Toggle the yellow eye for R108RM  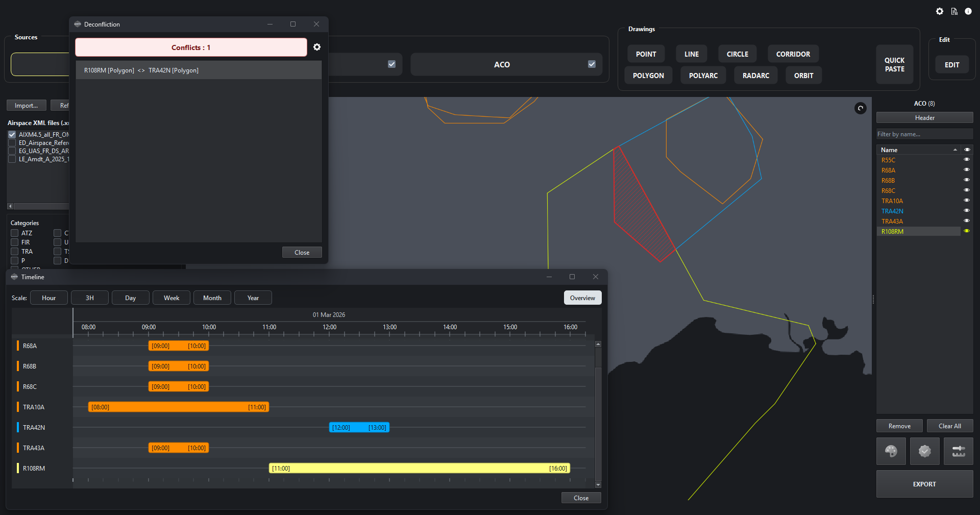tap(967, 231)
